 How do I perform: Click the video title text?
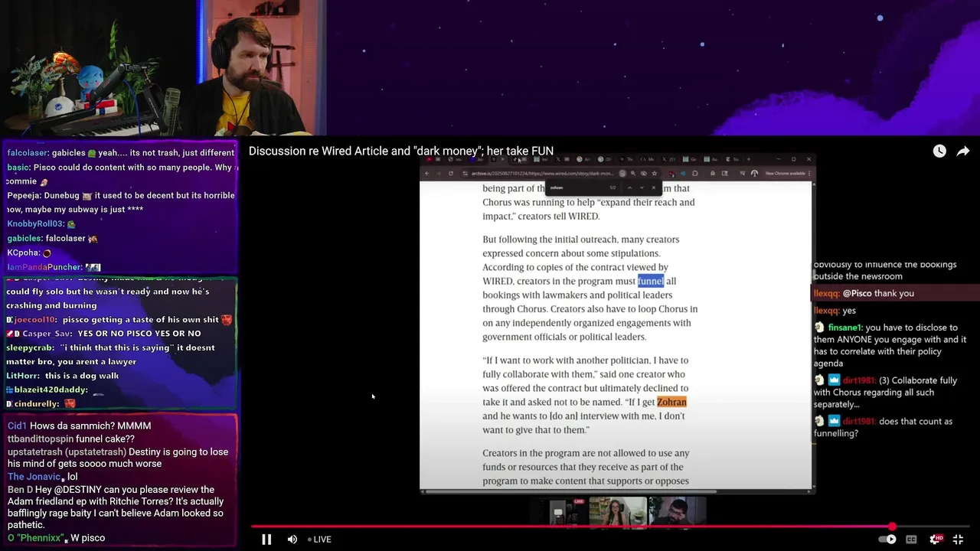[x=401, y=151]
